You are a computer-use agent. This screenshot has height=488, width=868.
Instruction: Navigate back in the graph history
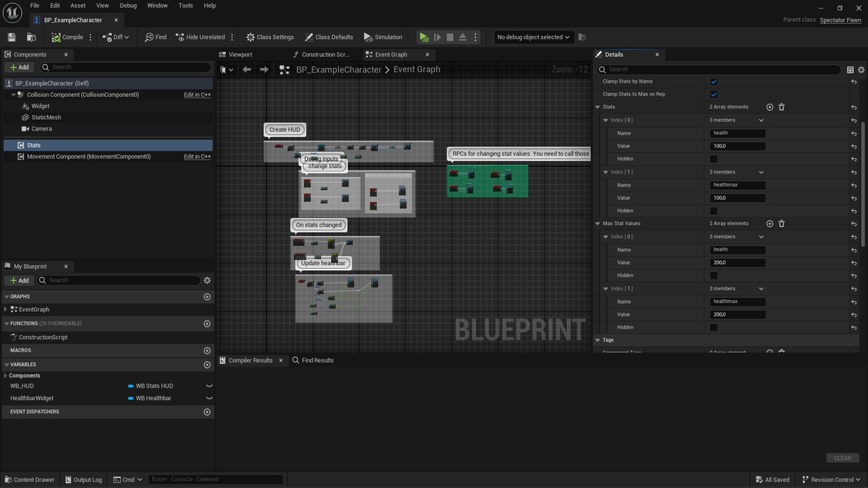[x=247, y=70]
